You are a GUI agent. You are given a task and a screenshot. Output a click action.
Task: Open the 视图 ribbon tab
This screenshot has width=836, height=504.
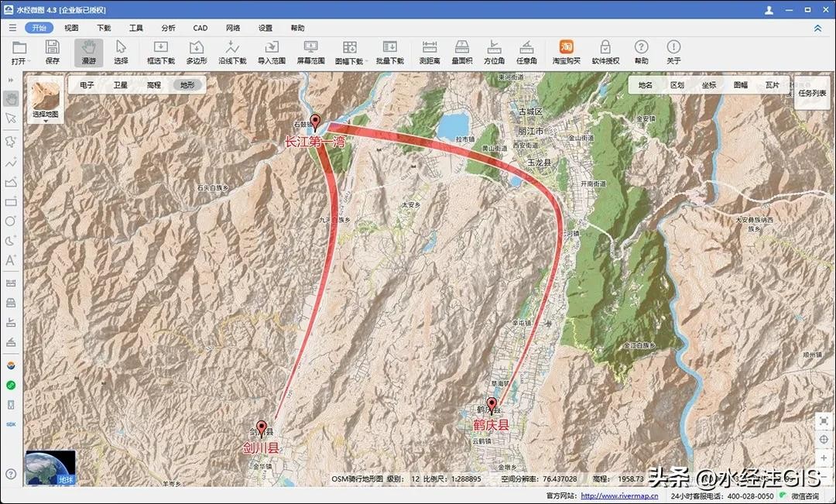pyautogui.click(x=71, y=28)
